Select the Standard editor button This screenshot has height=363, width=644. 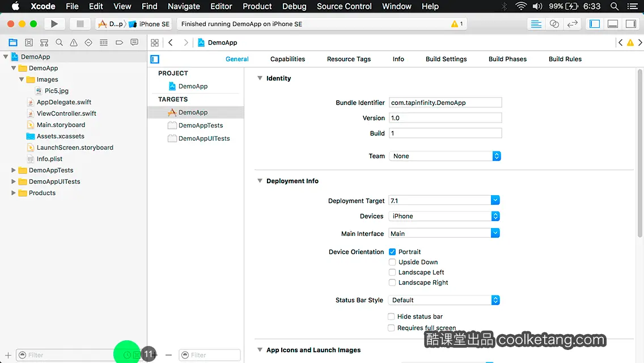pyautogui.click(x=536, y=24)
